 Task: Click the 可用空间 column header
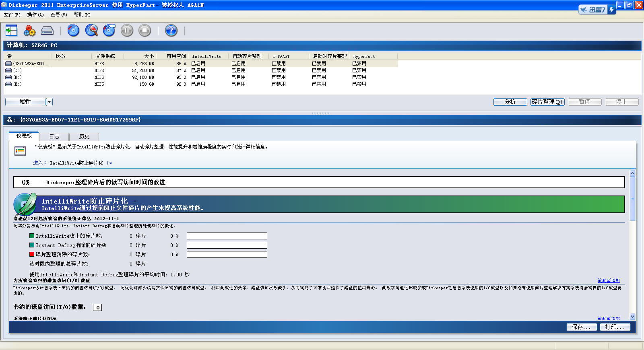tap(172, 56)
